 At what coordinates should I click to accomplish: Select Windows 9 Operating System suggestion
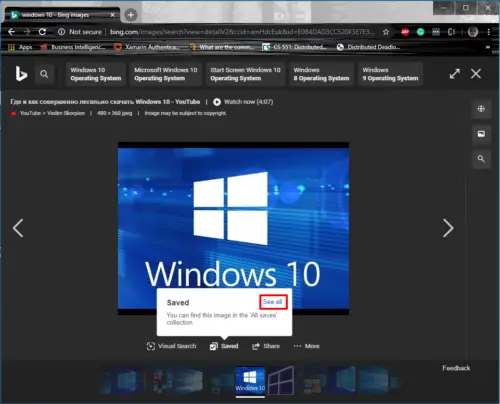click(390, 74)
